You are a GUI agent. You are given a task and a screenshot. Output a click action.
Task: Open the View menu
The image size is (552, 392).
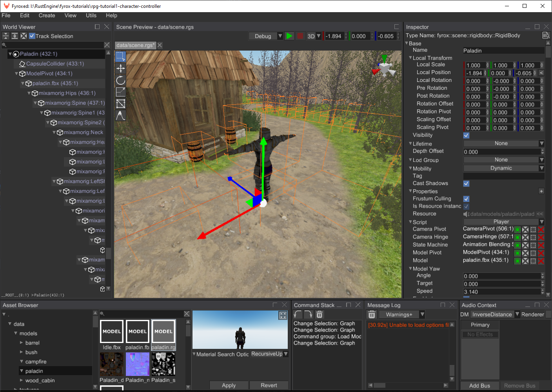(71, 16)
